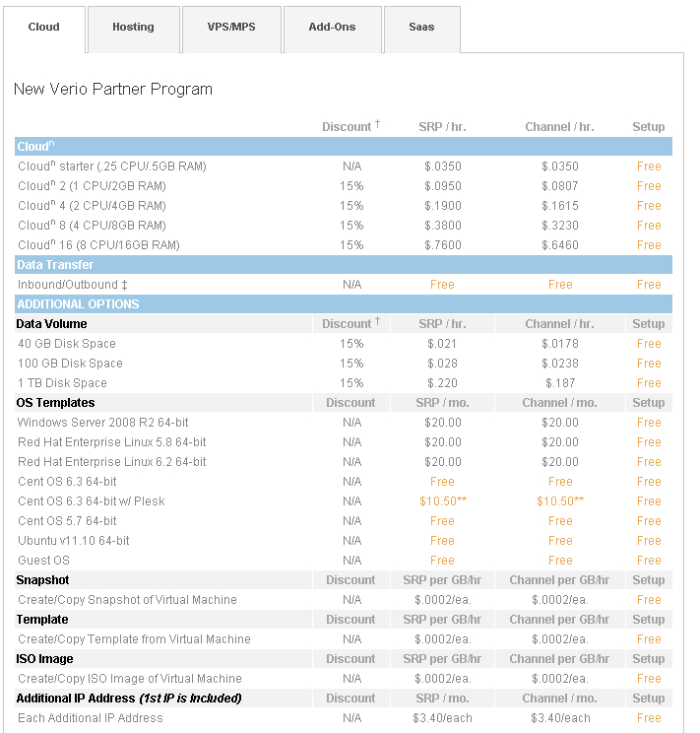Click the Each Additional IP Address label
700x733 pixels.
tap(91, 718)
